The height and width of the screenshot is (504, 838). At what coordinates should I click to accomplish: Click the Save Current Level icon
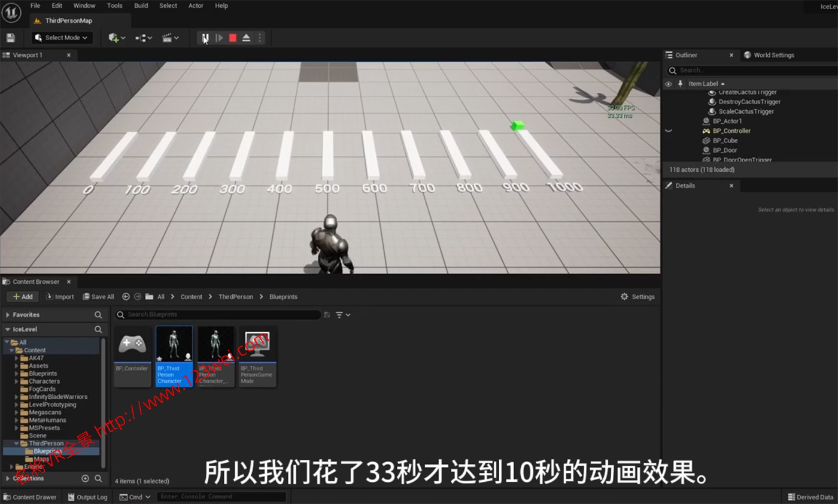coord(10,37)
